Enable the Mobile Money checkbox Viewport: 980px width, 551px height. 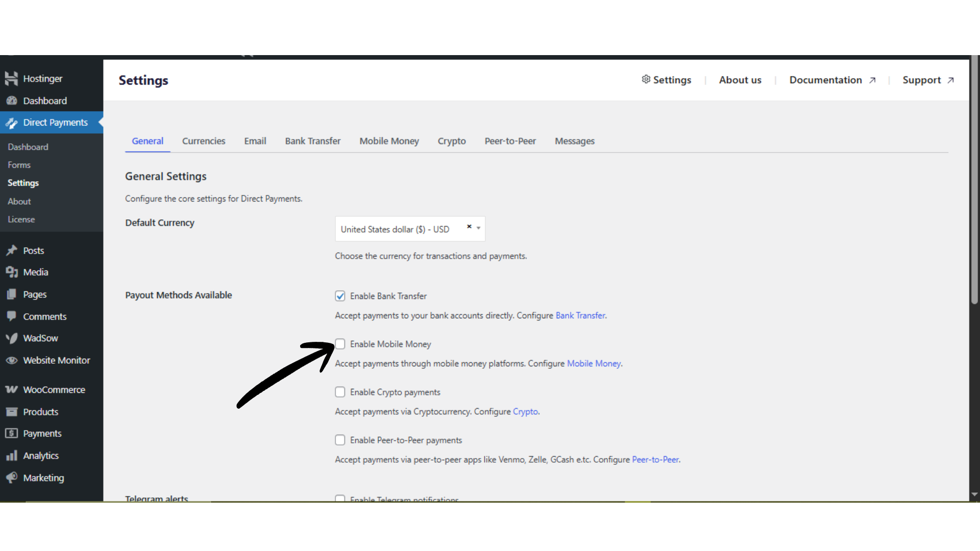(340, 344)
